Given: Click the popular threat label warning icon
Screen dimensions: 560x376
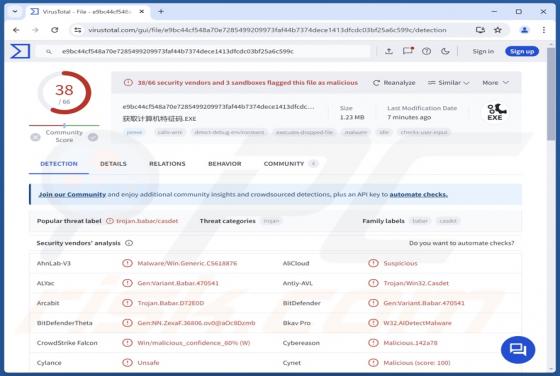Looking at the screenshot, I should (110, 221).
